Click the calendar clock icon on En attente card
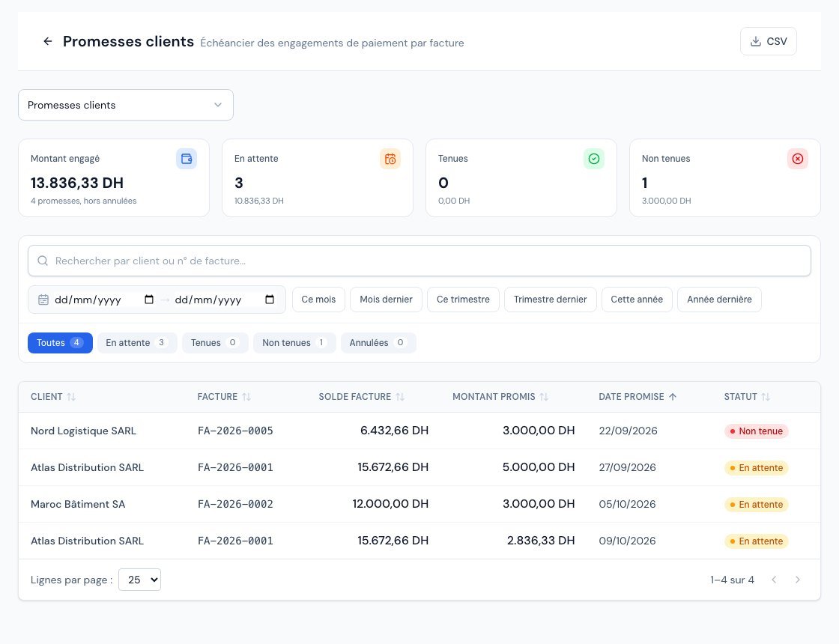 [x=390, y=159]
